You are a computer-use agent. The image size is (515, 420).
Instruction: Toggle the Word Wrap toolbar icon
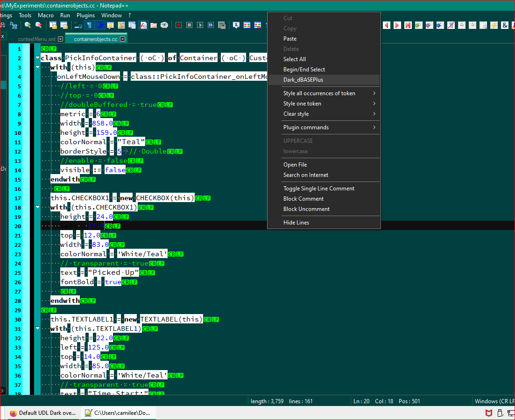78,25
